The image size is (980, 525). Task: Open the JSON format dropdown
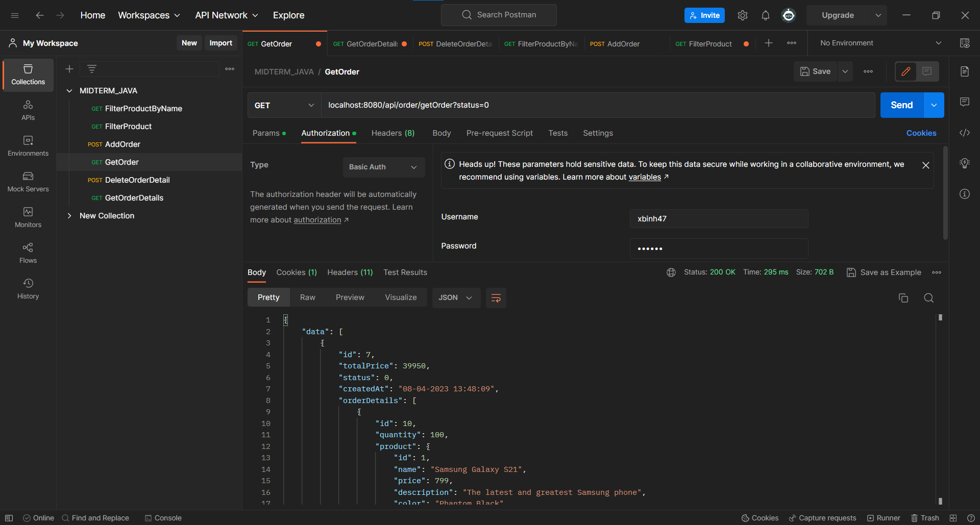click(456, 298)
